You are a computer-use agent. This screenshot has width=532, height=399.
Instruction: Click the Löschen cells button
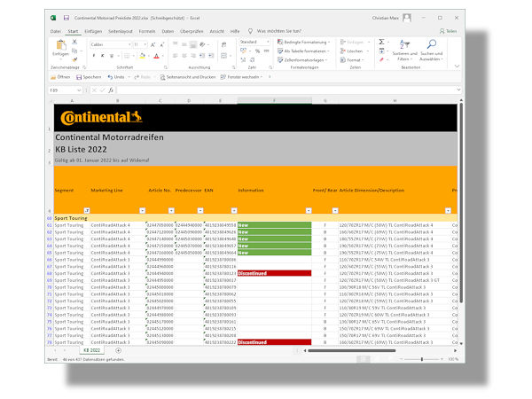(x=355, y=51)
